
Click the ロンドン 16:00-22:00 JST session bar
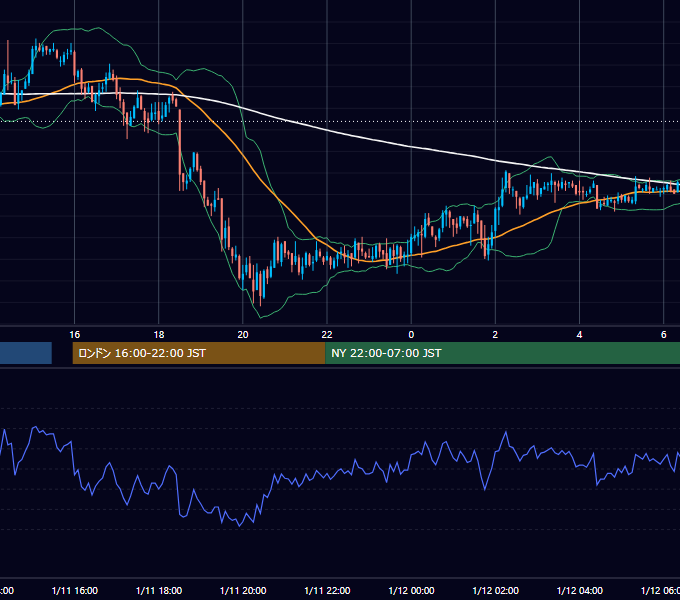click(199, 353)
